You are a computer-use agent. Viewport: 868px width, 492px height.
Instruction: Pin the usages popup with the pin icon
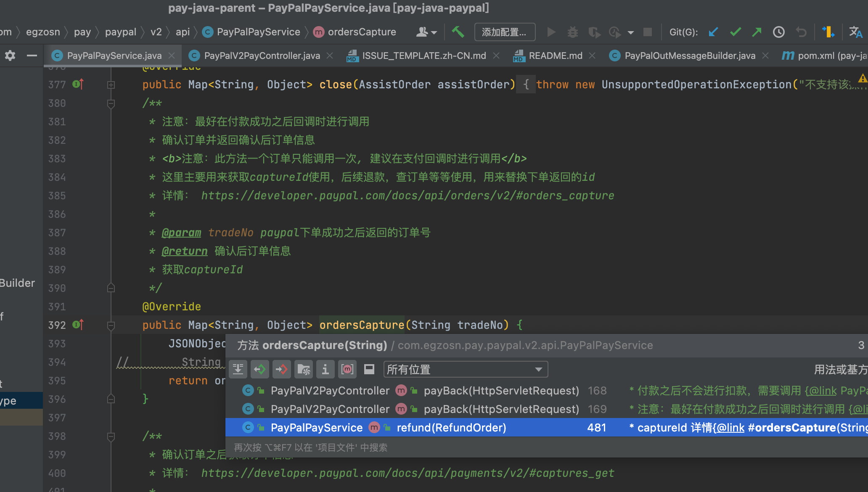[238, 369]
